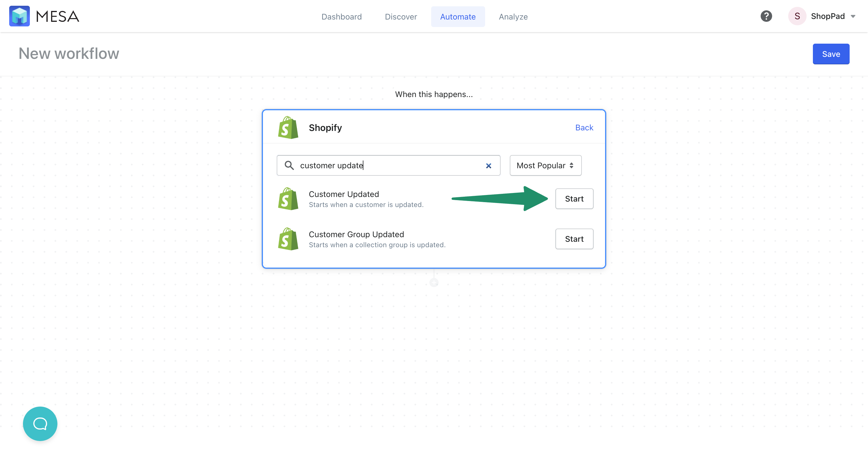Switch to the Discover tab
This screenshot has width=868, height=464.
tap(401, 17)
